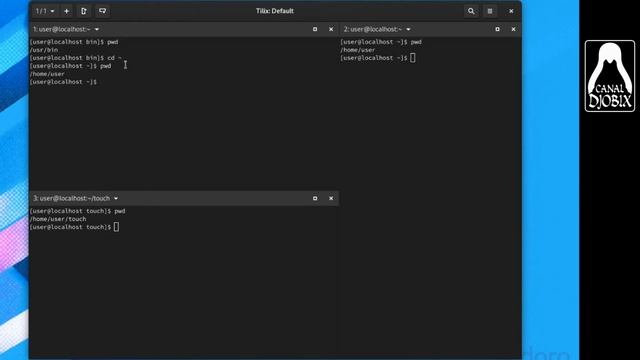Close terminal 3 touch pane
The image size is (640, 360).
point(331,198)
